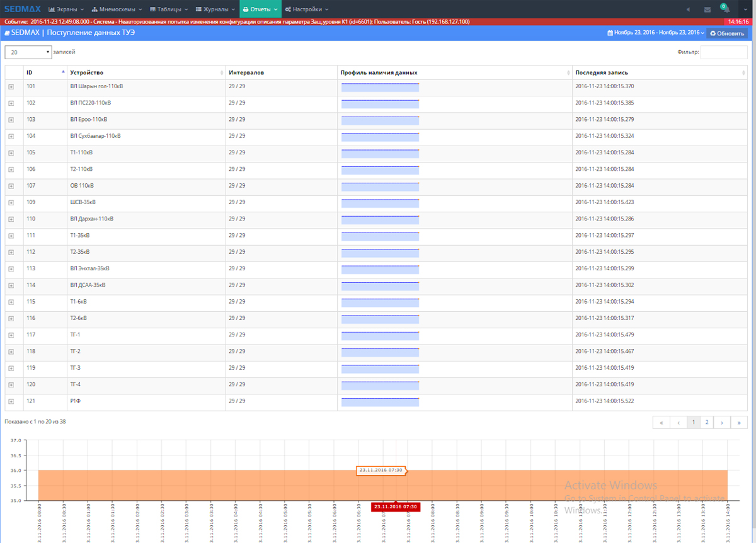Open the Настройки menu
This screenshot has height=543, width=756.
307,9
